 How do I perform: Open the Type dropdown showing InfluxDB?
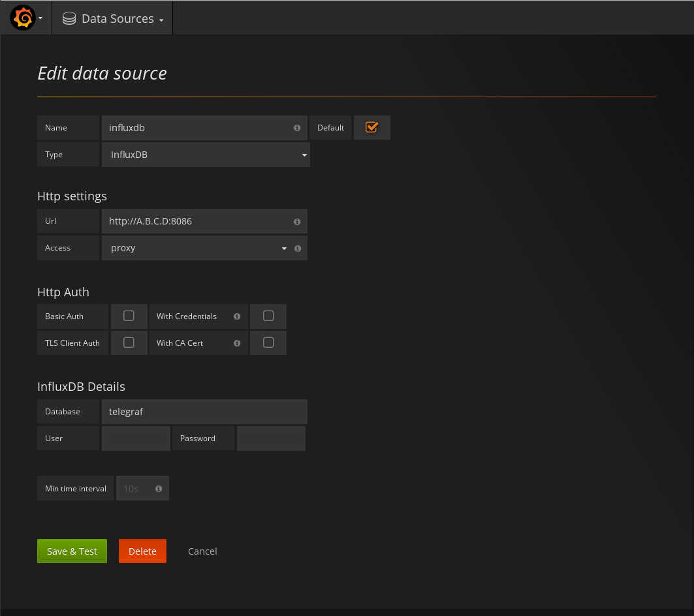pos(205,155)
